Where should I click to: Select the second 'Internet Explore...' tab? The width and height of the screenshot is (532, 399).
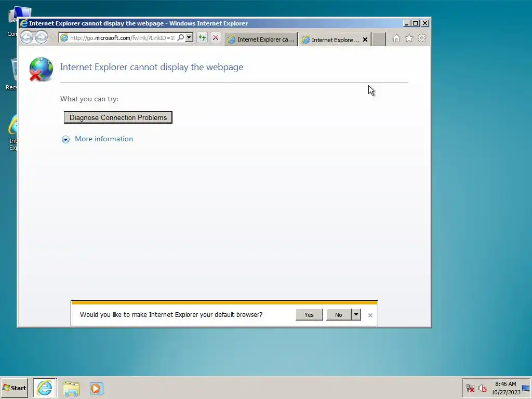[x=331, y=39]
